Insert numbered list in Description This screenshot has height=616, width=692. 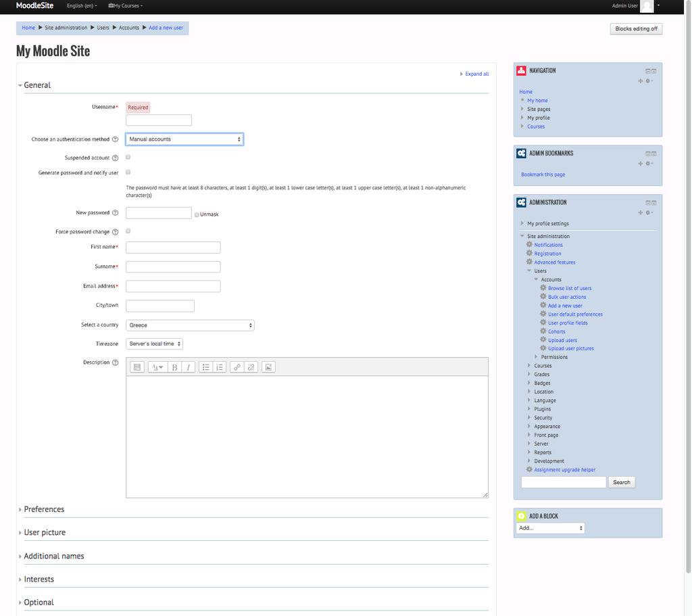tap(220, 367)
